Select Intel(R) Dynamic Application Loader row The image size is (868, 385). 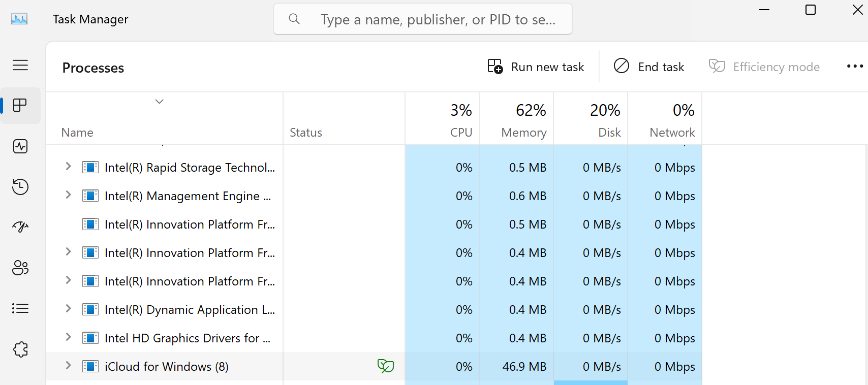tap(189, 310)
